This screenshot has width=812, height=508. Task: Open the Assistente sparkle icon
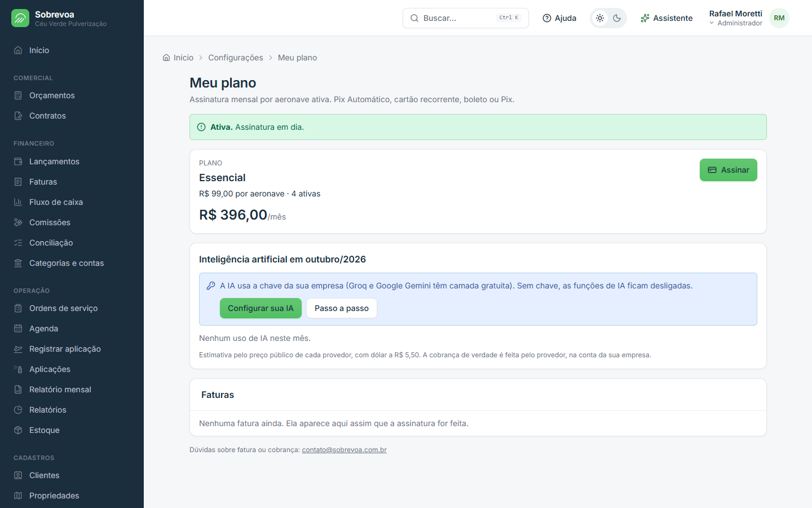(645, 18)
